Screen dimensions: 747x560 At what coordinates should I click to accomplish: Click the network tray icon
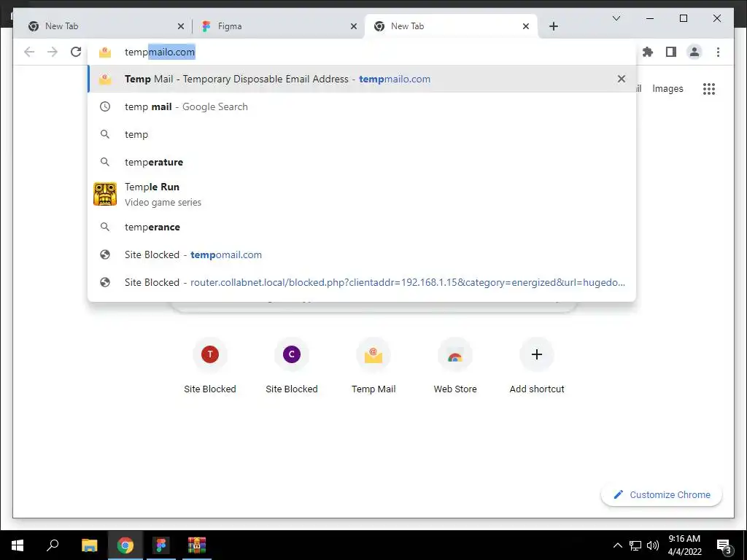tap(635, 545)
